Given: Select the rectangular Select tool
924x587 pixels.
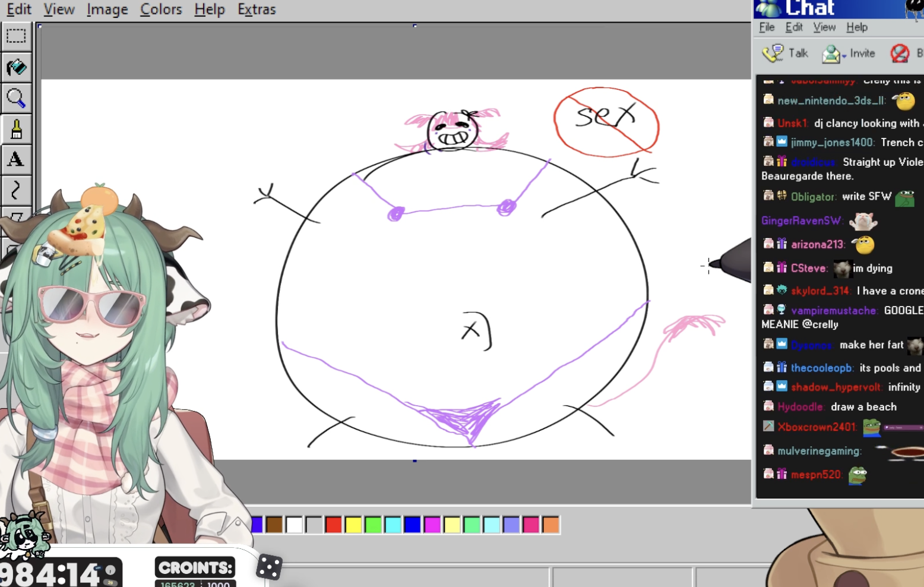Looking at the screenshot, I should 16,36.
